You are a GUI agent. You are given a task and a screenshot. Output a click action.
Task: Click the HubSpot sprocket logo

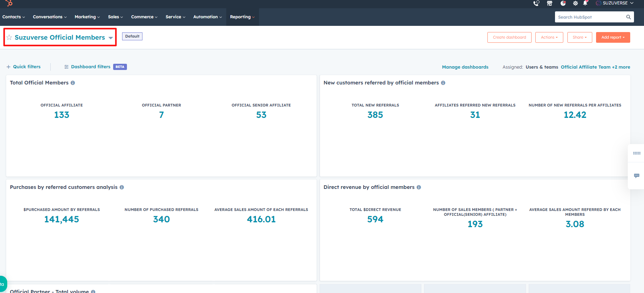click(x=9, y=3)
